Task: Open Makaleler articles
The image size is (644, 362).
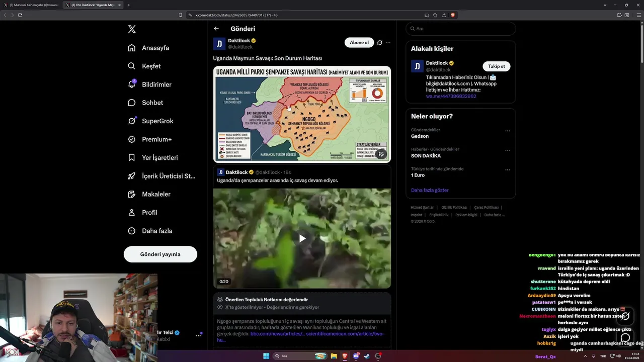Action: coord(149,194)
